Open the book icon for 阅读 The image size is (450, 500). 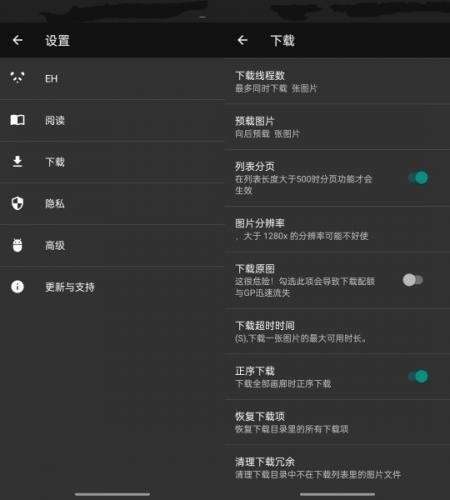(17, 120)
